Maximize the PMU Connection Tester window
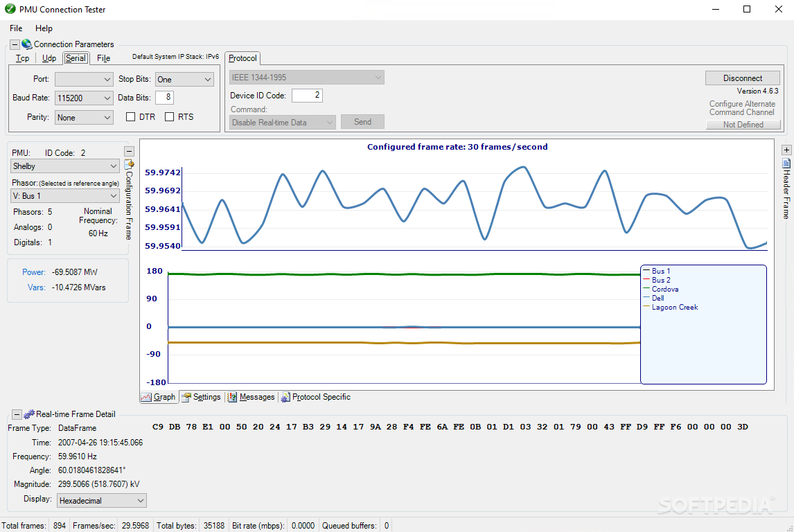 click(x=747, y=9)
